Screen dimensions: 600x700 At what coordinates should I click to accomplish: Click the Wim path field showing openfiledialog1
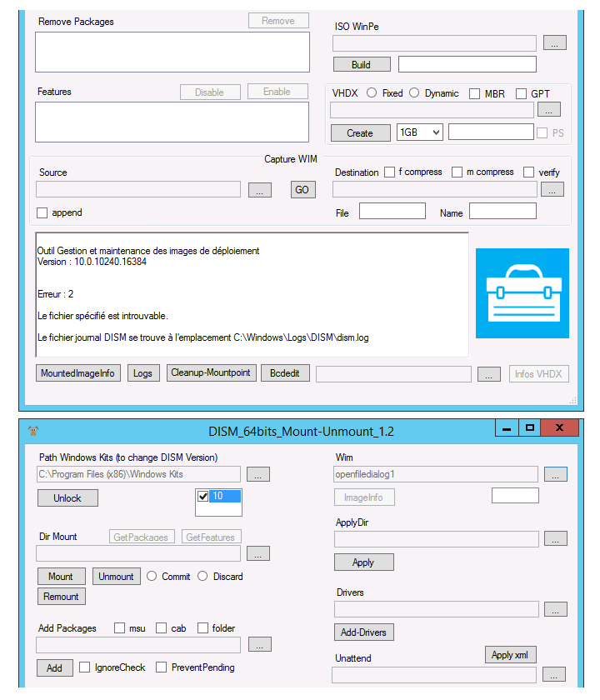point(435,474)
